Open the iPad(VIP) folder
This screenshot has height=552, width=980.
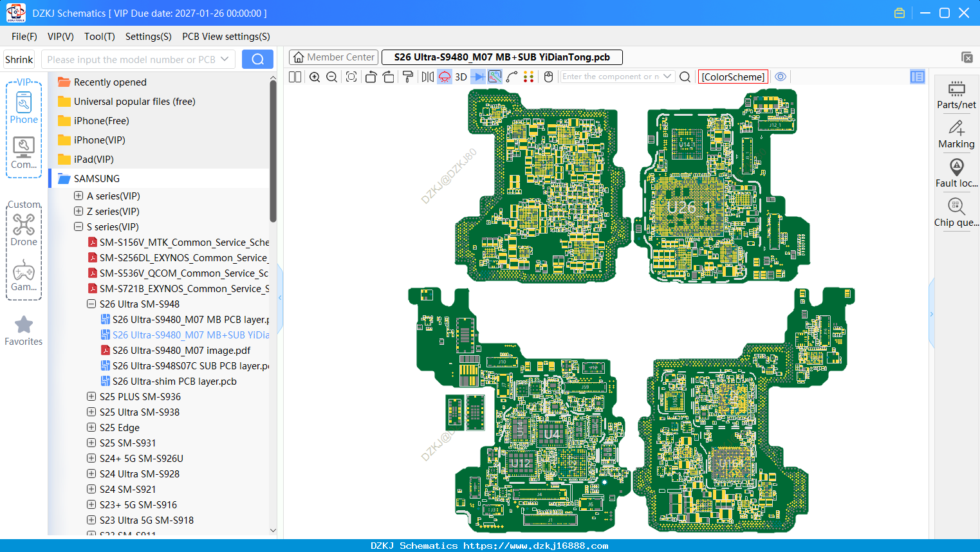pyautogui.click(x=93, y=159)
